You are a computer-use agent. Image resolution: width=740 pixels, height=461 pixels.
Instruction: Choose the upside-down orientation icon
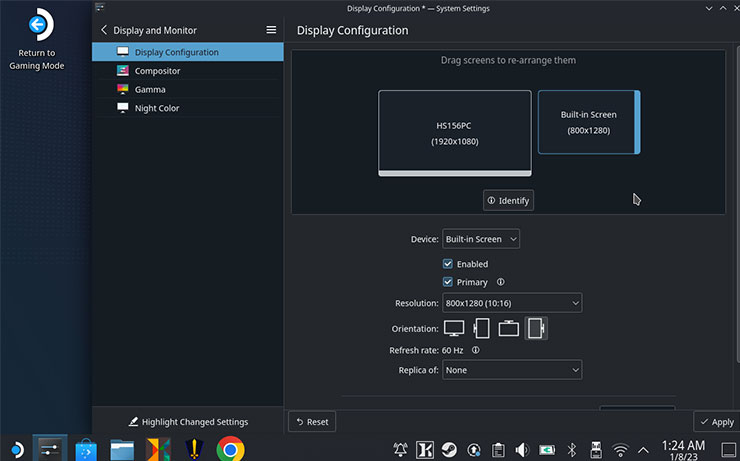(509, 328)
